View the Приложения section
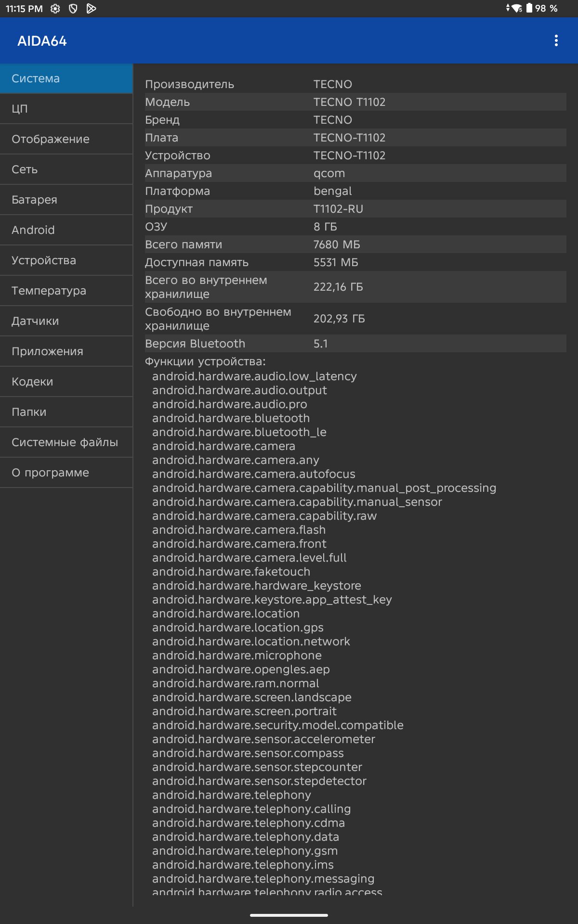Screen dimensions: 578x924 (66, 351)
